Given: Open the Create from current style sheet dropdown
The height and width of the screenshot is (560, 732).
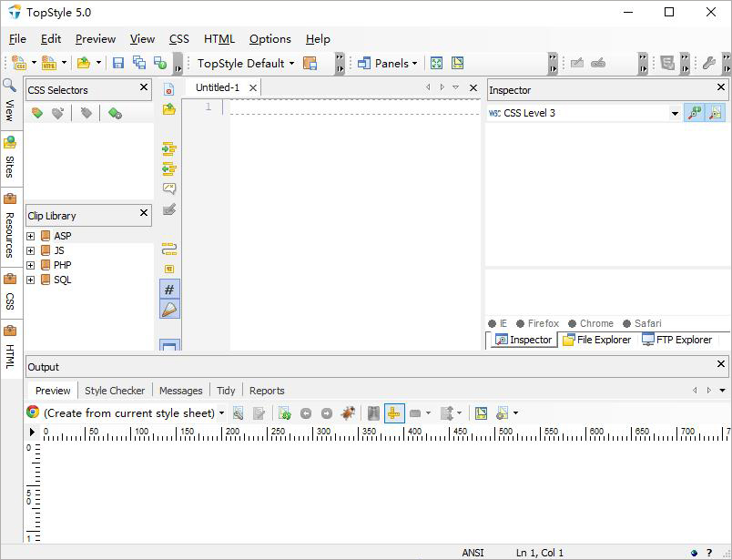Looking at the screenshot, I should tap(221, 412).
